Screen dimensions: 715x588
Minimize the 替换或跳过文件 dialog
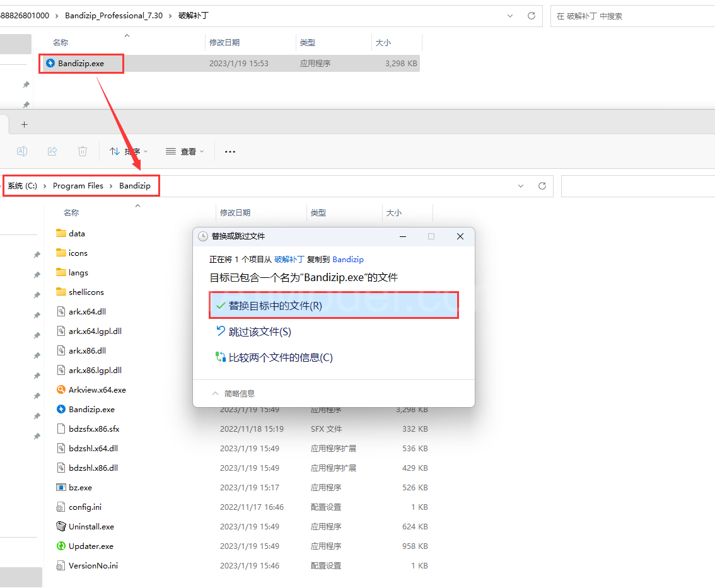pyautogui.click(x=403, y=236)
